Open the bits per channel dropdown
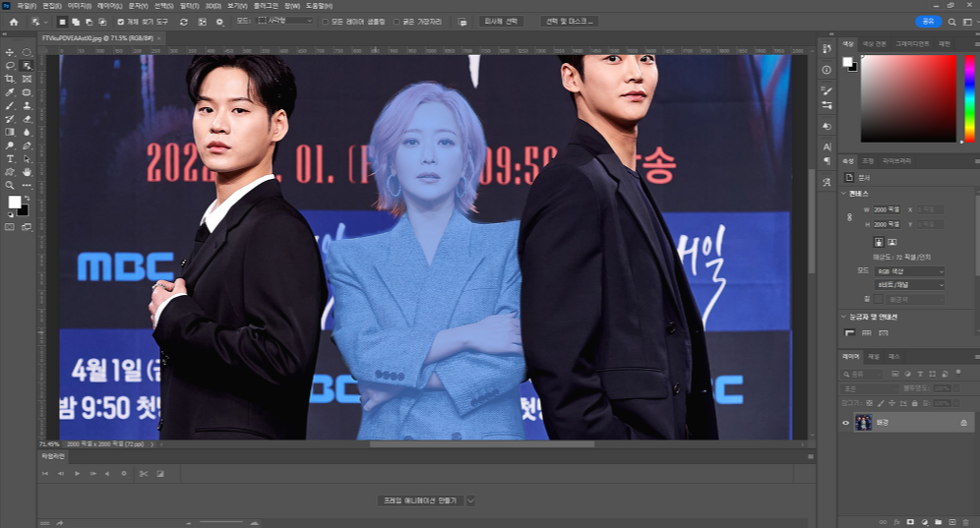This screenshot has height=528, width=980. pos(909,285)
